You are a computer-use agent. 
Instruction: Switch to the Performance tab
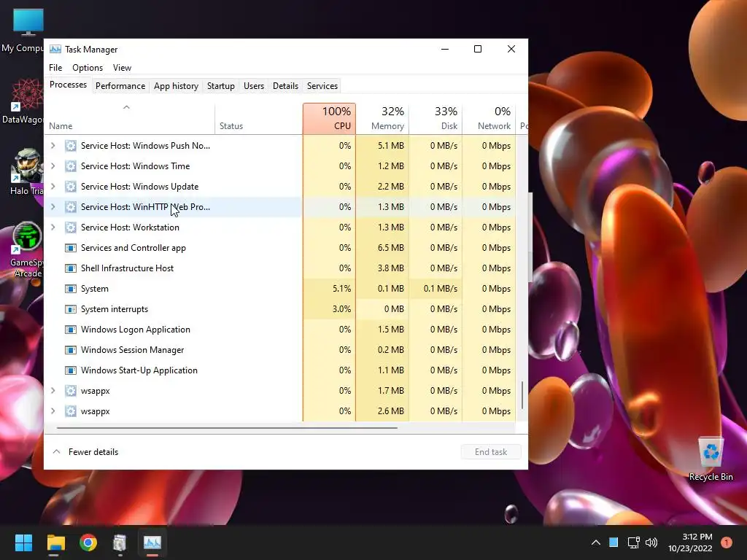120,86
